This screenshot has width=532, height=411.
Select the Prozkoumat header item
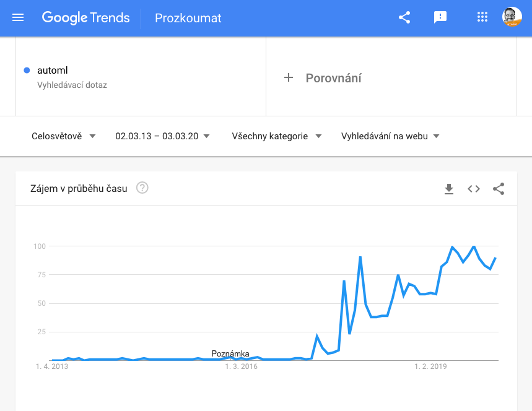point(188,18)
